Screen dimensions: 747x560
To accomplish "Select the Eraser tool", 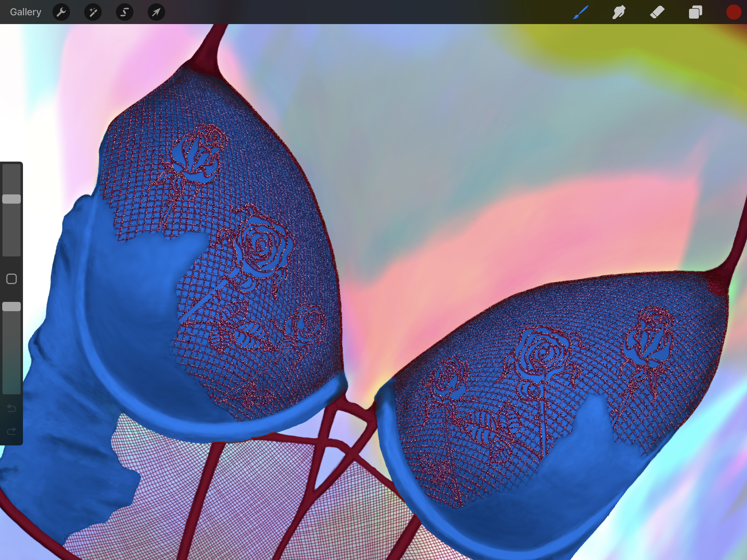I will [657, 13].
